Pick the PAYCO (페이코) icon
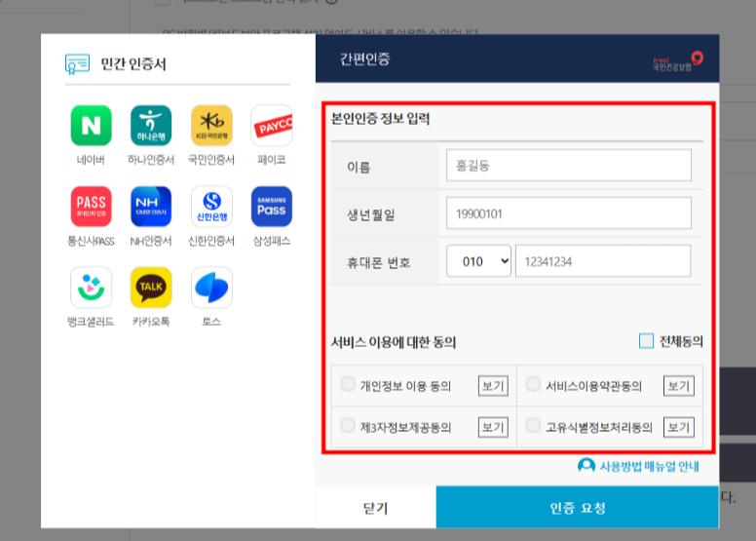 coord(272,126)
